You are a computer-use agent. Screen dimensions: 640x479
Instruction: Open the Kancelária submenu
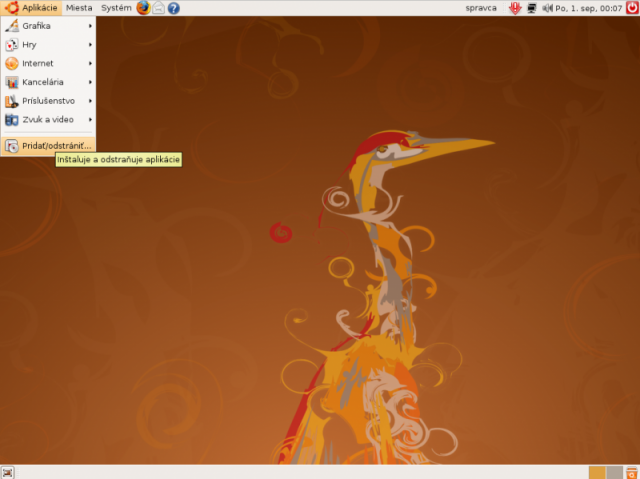pos(48,82)
